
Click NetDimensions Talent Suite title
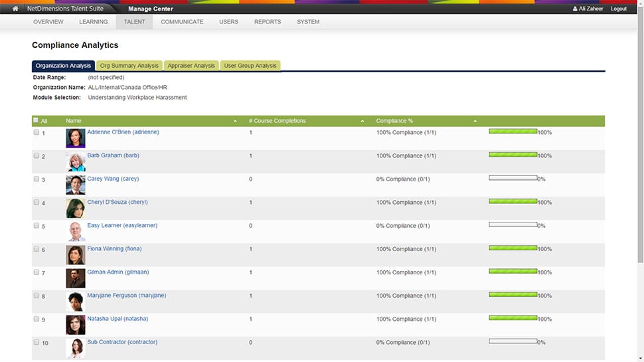click(65, 9)
